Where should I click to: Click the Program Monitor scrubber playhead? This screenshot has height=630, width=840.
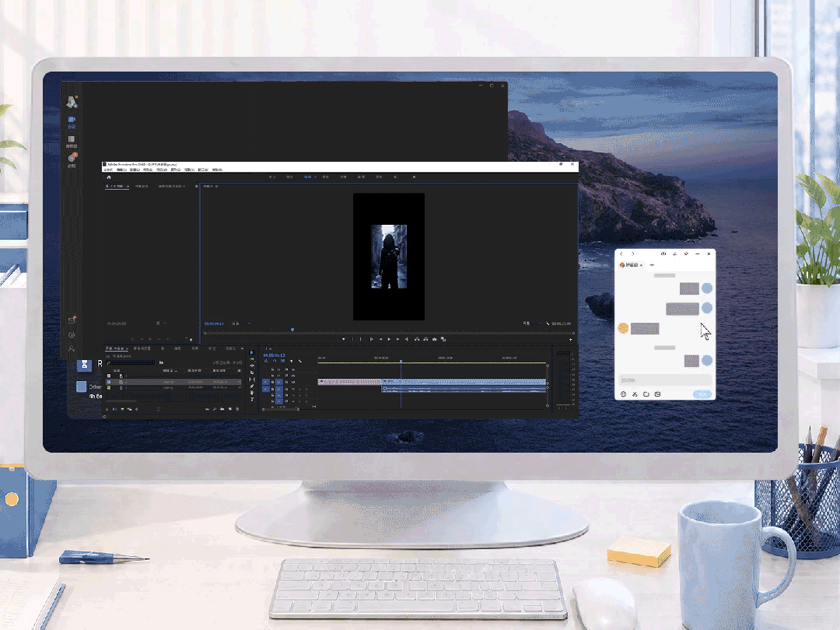click(292, 330)
